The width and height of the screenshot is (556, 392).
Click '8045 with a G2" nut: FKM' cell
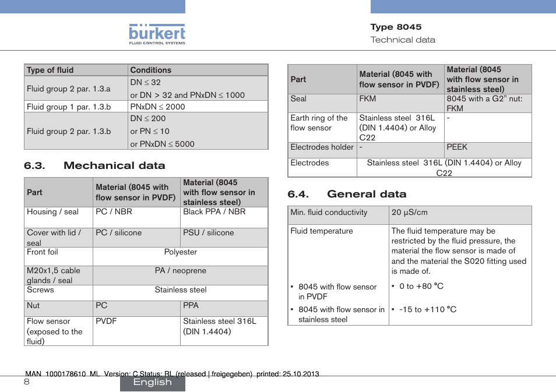pyautogui.click(x=488, y=103)
